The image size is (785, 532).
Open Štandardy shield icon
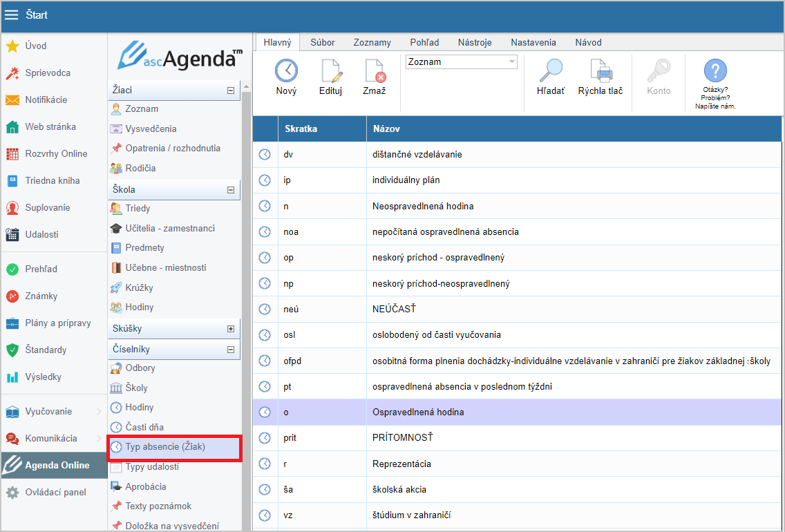[12, 350]
